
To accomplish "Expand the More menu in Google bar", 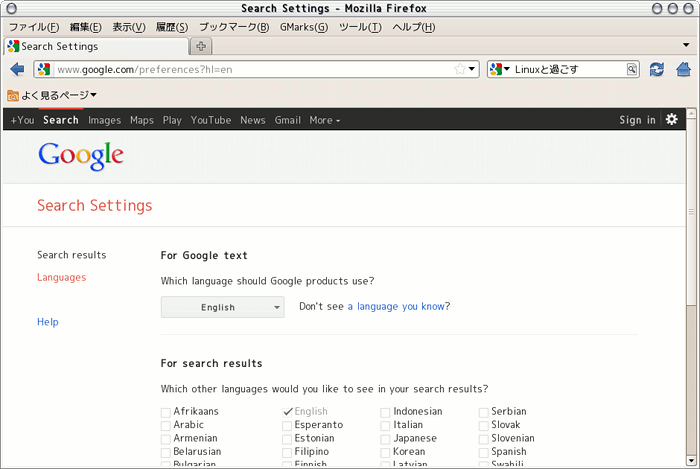I will 324,120.
